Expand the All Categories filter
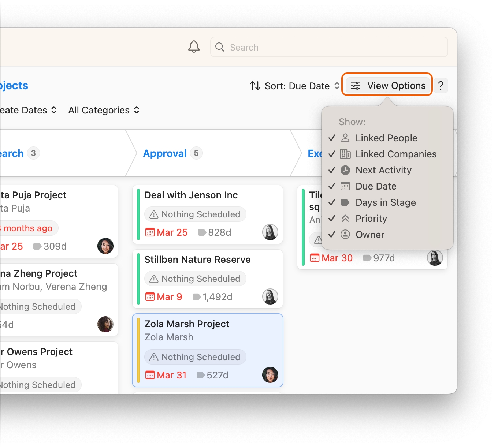The height and width of the screenshot is (448, 498). pyautogui.click(x=104, y=110)
